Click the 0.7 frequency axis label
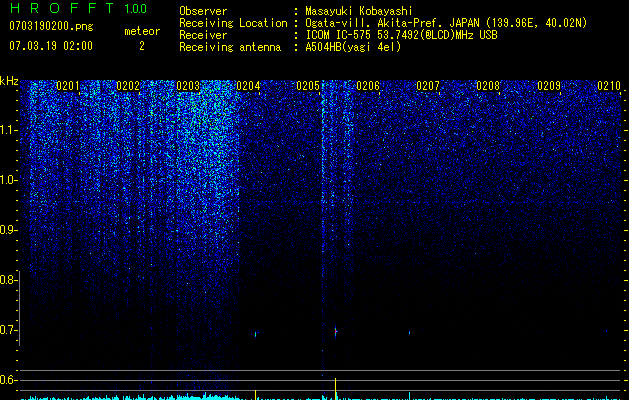Image resolution: width=629 pixels, height=400 pixels. pyautogui.click(x=8, y=330)
